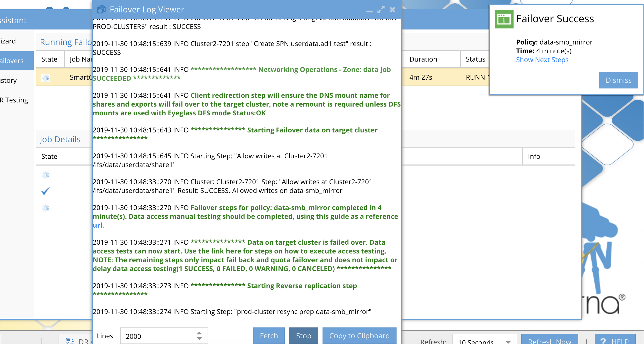Click the Failover Success notification title
This screenshot has height=344, width=644.
(555, 19)
